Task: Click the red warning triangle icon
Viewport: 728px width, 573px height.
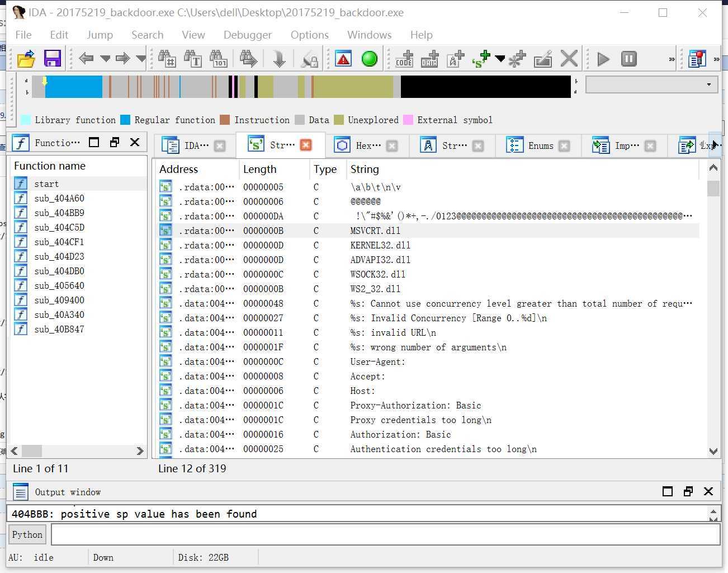Action: point(343,58)
